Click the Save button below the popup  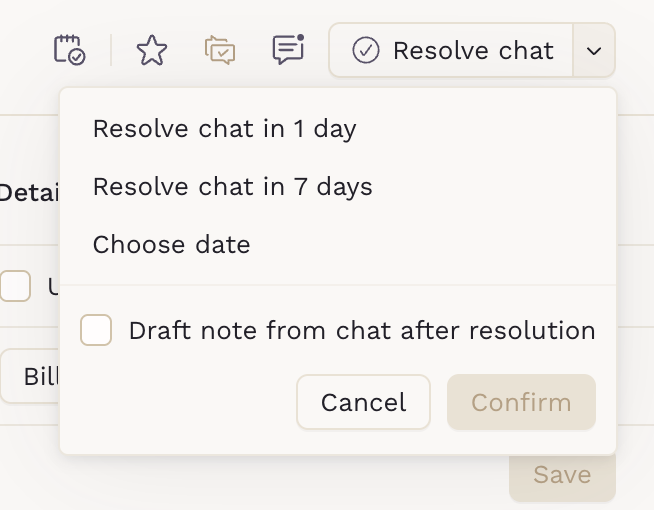click(x=561, y=475)
